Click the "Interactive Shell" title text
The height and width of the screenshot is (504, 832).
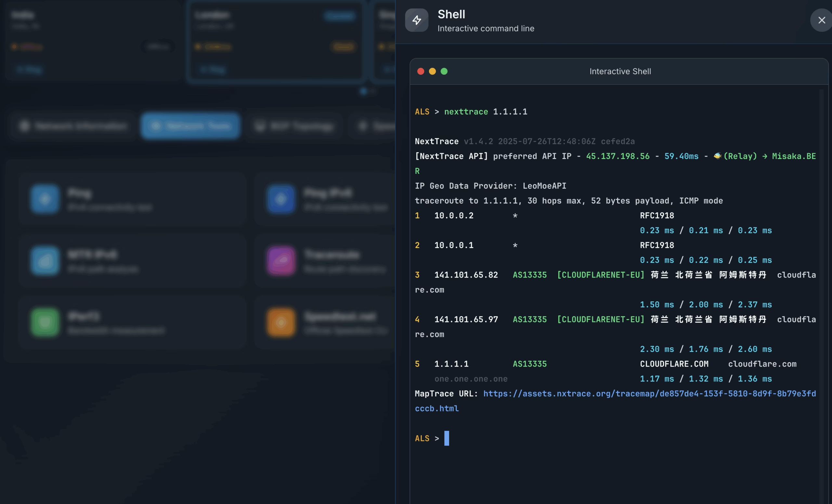coord(620,71)
